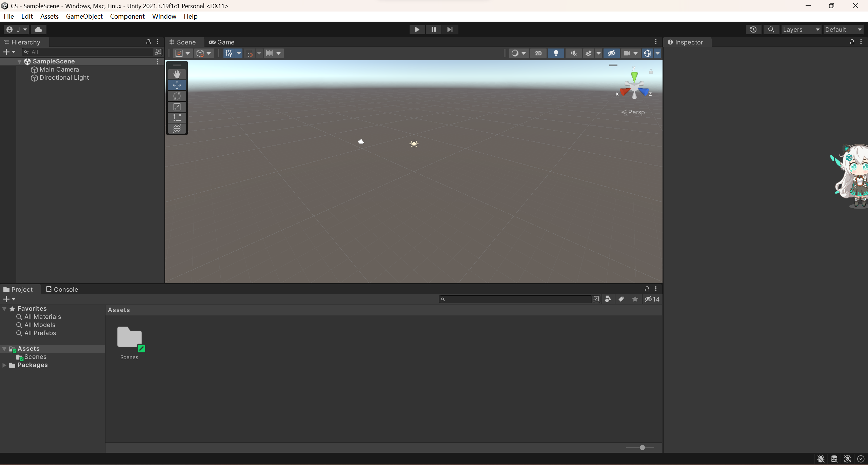Toggle 2D scene view mode
This screenshot has height=465, width=868.
click(x=538, y=53)
